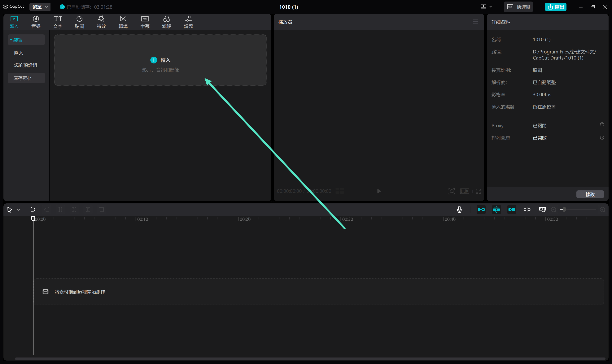Click the 原圖 aspect ratio value

point(537,70)
